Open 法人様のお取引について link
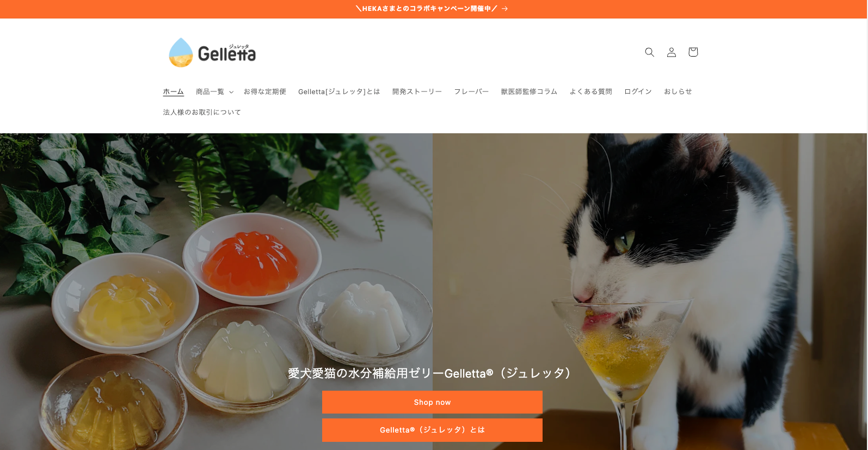 pyautogui.click(x=202, y=112)
